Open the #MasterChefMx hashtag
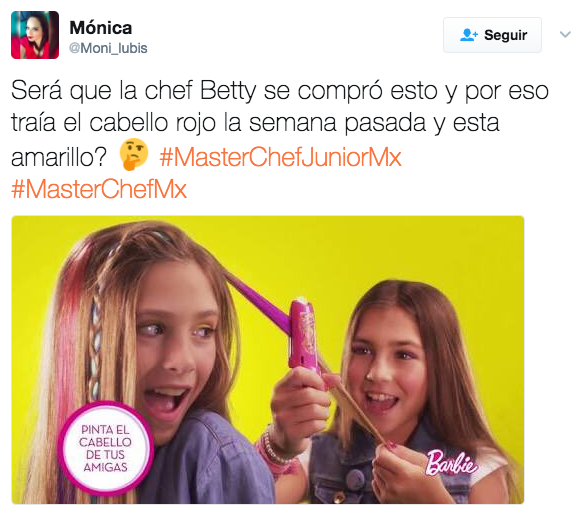The image size is (582, 512). 99,189
